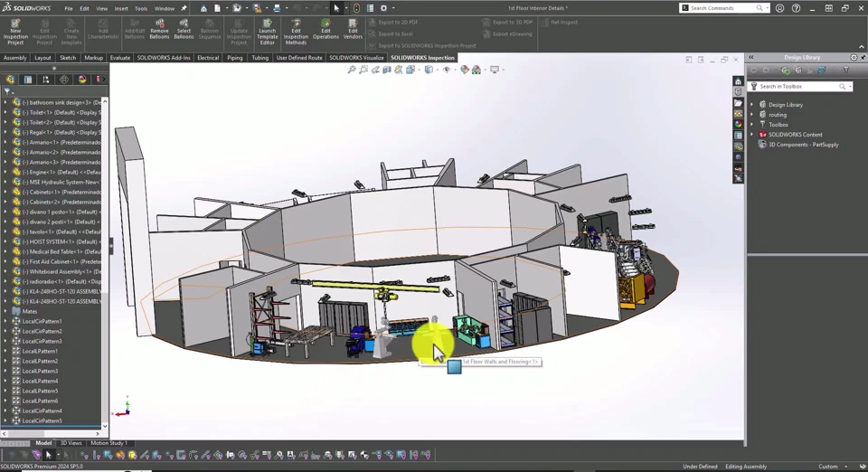
Task: Switch to the PropertyManager tab icon
Action: pyautogui.click(x=28, y=80)
